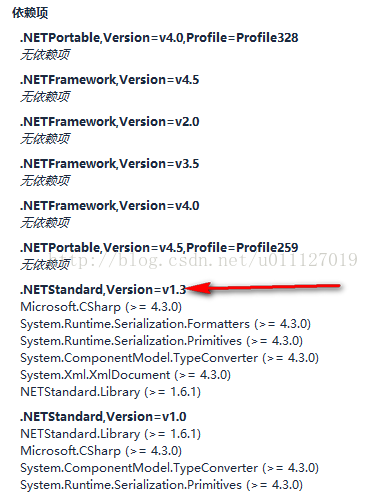Click .NETFramework Version=v4.5 heading
This screenshot has height=499, width=386.
(x=109, y=80)
